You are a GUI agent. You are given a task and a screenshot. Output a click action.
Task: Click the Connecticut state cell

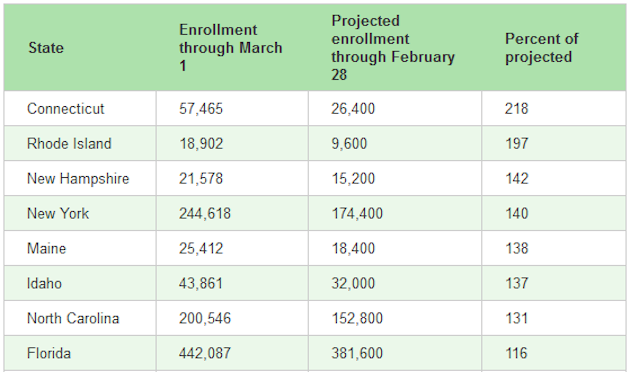click(x=65, y=109)
